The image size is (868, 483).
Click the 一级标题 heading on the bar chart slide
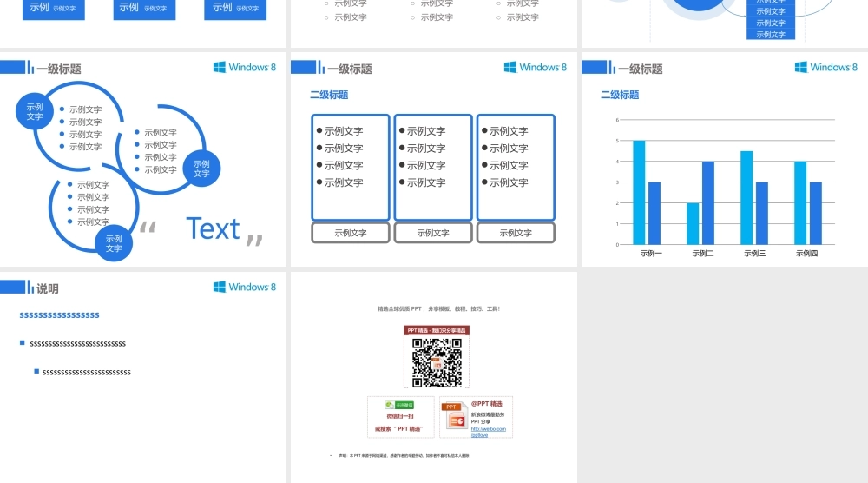pos(640,69)
